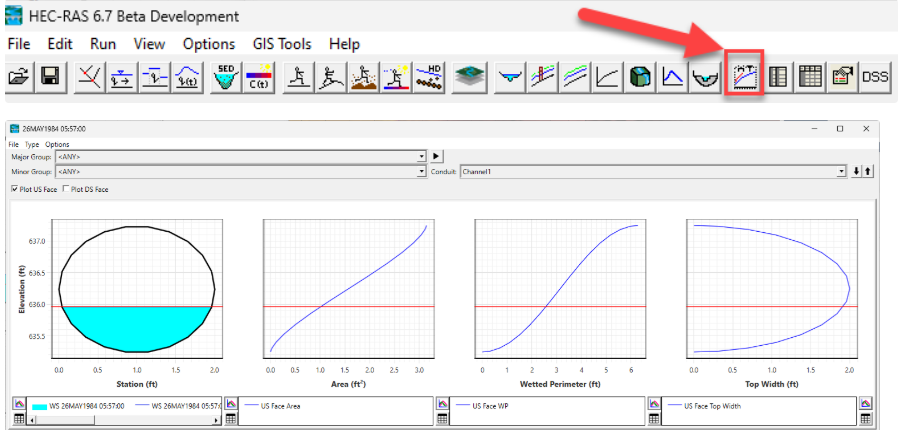Click the play arrow beside Major Group
This screenshot has height=430, width=901.
436,157
